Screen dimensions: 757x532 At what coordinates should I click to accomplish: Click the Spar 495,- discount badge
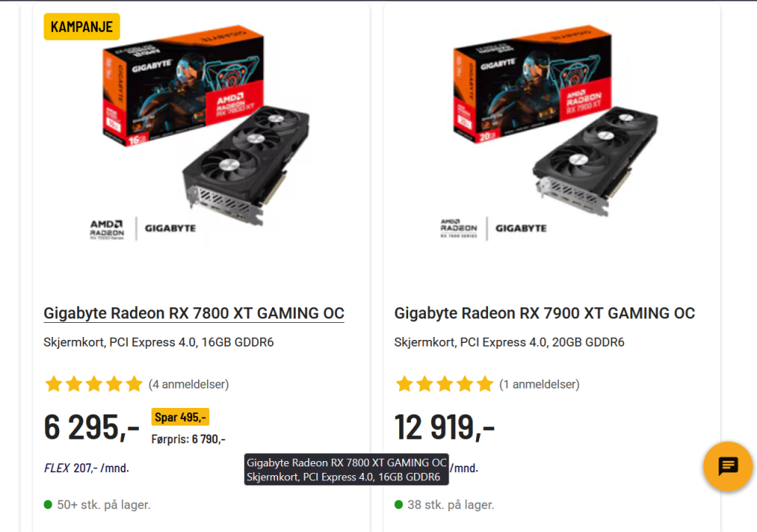pos(180,417)
